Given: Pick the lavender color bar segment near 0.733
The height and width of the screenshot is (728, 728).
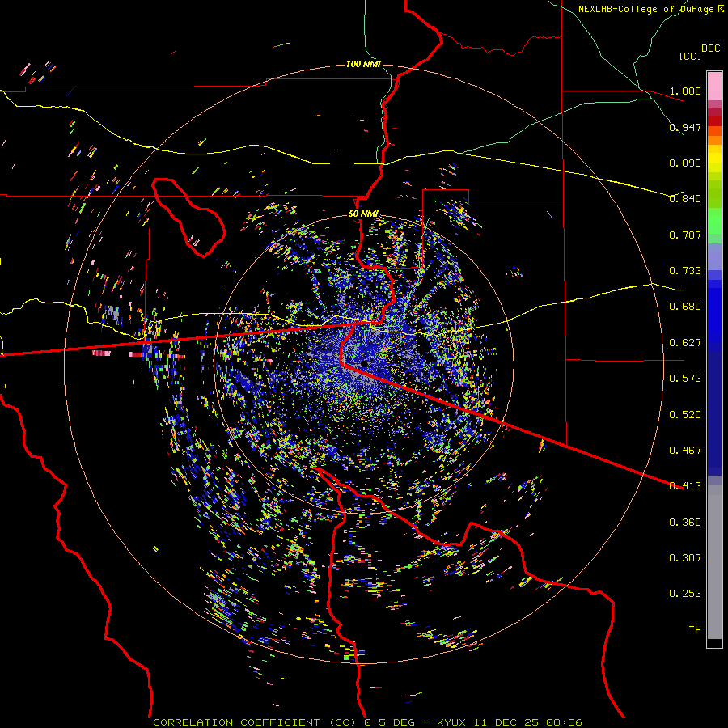Looking at the screenshot, I should (714, 256).
